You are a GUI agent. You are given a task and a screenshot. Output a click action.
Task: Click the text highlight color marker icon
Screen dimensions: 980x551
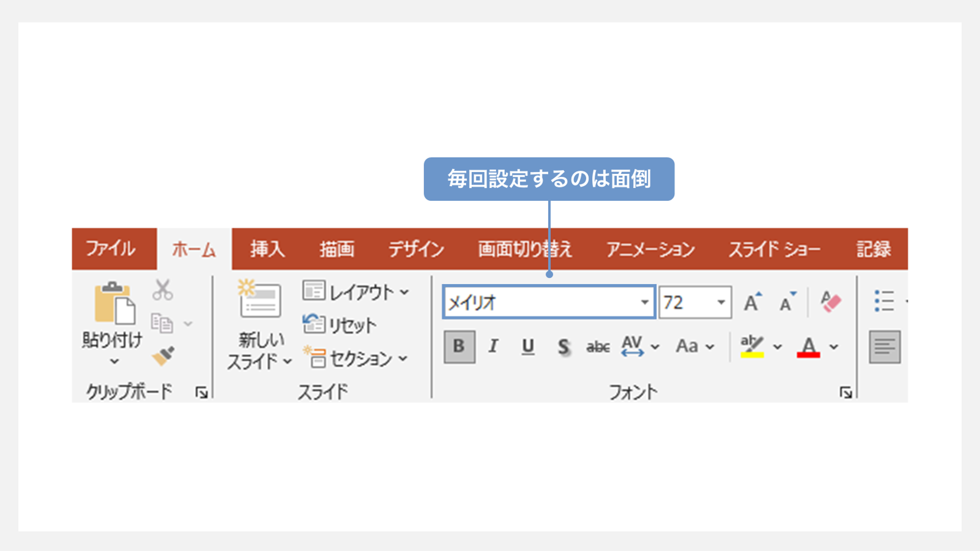(752, 346)
